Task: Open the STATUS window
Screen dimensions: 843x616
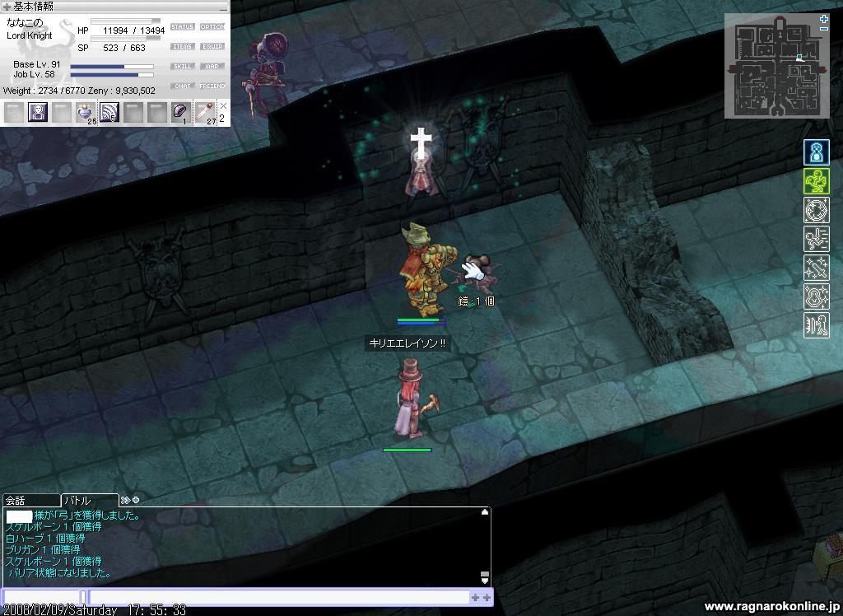Action: coord(182,27)
